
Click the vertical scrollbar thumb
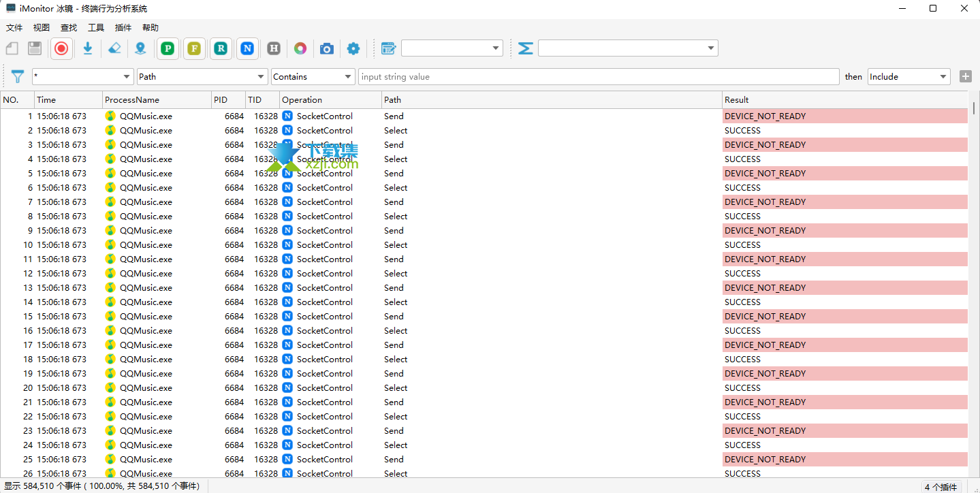pos(975,108)
